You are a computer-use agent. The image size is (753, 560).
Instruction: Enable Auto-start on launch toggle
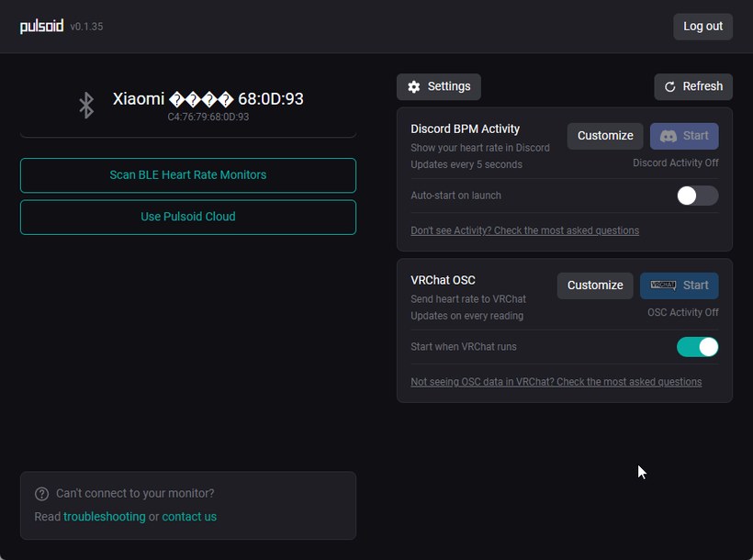pyautogui.click(x=697, y=196)
